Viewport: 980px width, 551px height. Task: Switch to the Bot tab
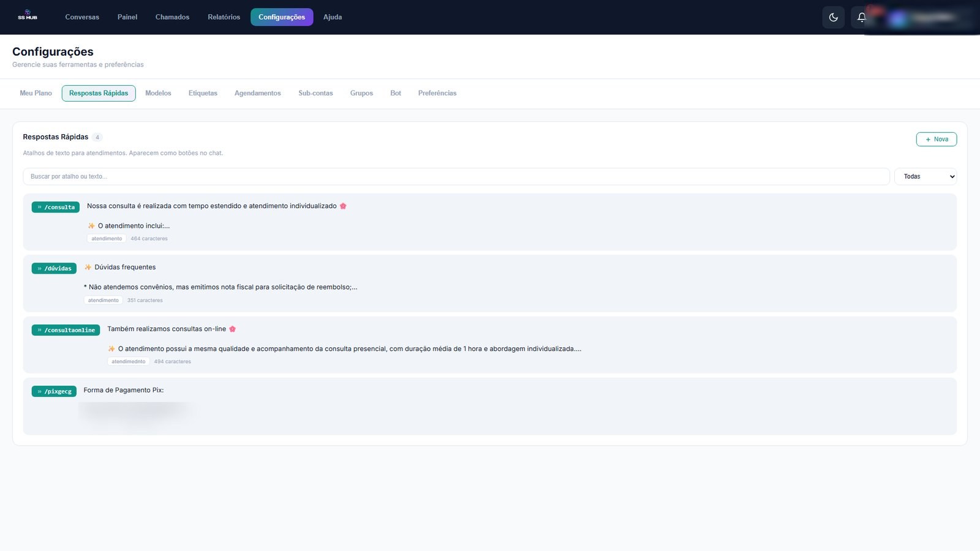point(396,93)
